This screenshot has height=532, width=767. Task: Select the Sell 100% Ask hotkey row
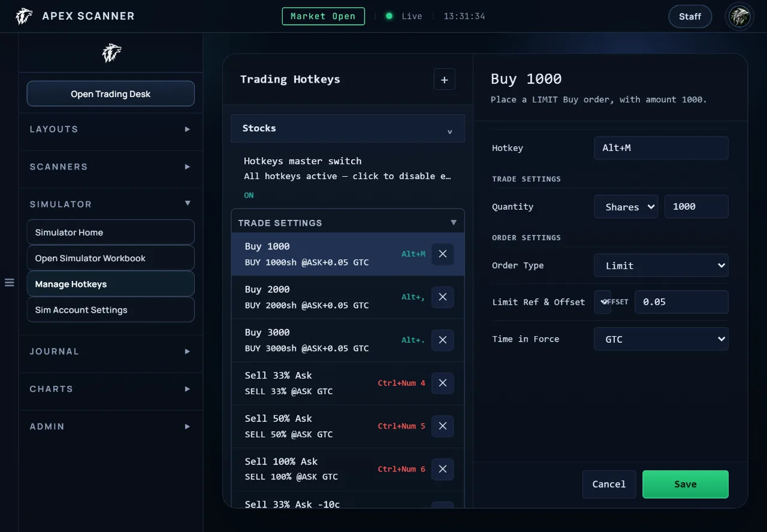[348, 470]
